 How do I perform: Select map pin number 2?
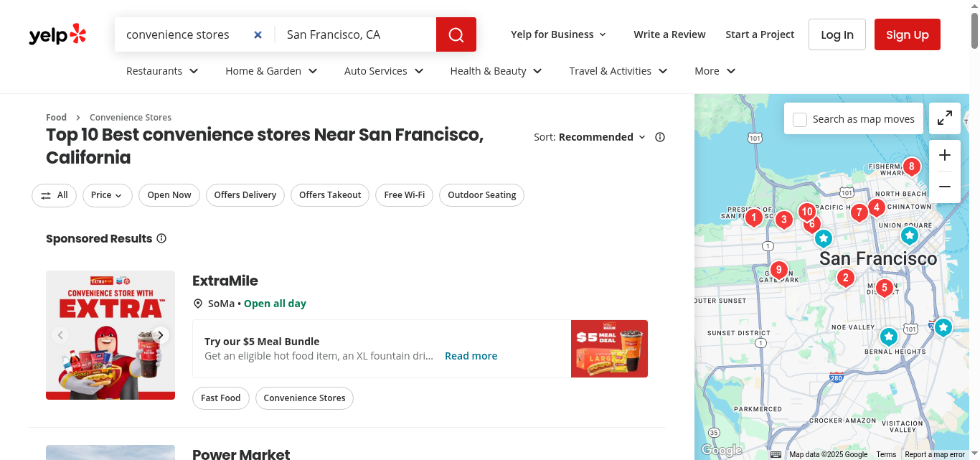coord(845,278)
